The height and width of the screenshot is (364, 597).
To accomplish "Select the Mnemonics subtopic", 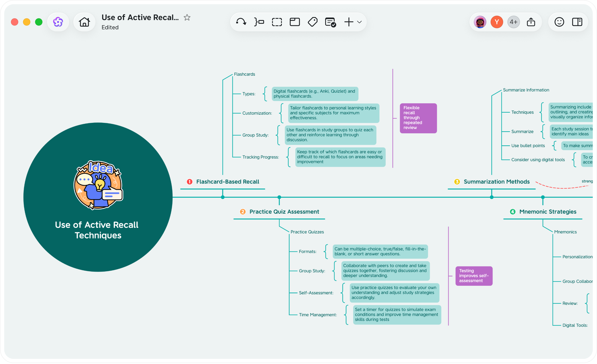I will (565, 232).
